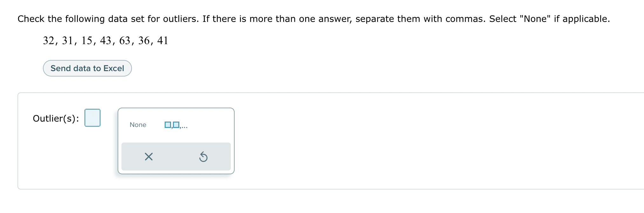Click the Send data to Excel button

(x=87, y=68)
